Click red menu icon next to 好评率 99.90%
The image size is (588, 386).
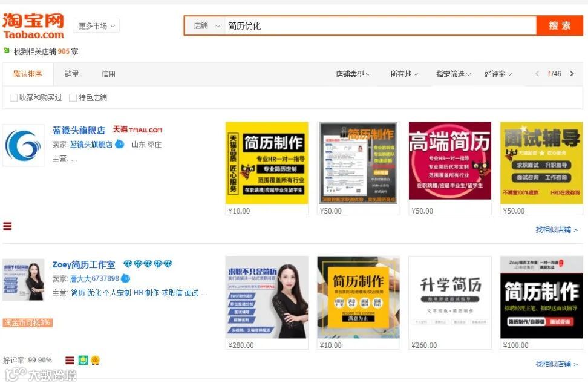pyautogui.click(x=70, y=361)
